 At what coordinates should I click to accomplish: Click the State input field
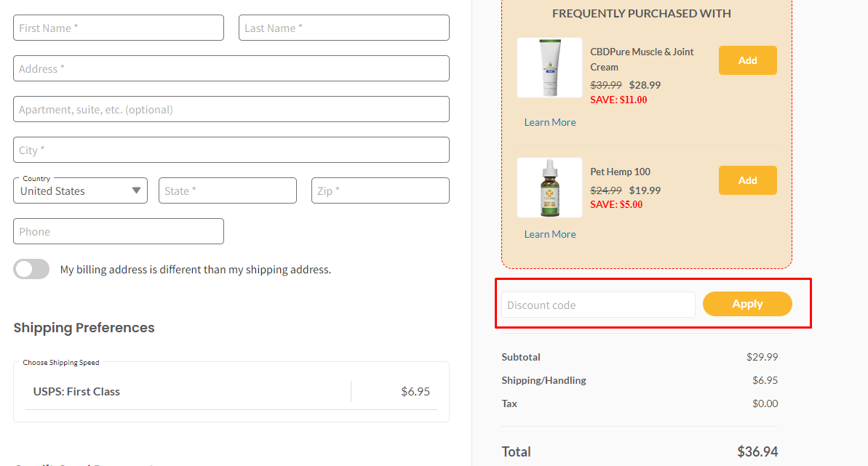228,190
